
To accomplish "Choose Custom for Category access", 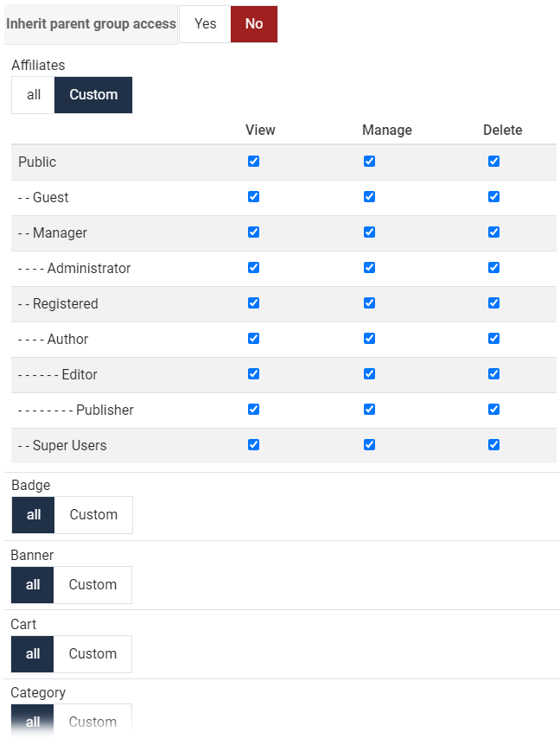I will pyautogui.click(x=92, y=722).
